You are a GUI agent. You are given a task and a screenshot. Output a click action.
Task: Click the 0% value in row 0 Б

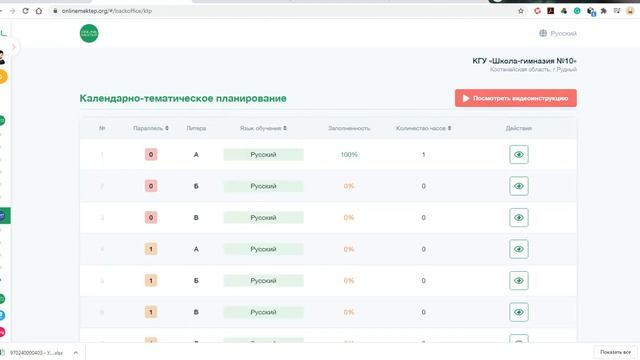[x=349, y=186]
